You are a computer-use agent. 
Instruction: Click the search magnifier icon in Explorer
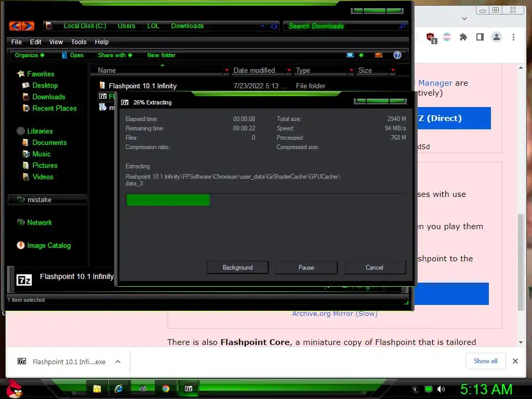402,26
